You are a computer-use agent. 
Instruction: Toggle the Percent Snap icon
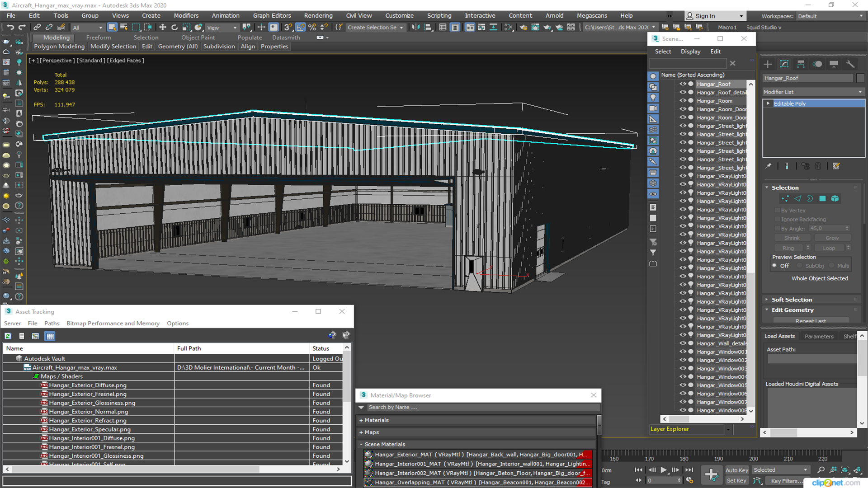coord(312,27)
